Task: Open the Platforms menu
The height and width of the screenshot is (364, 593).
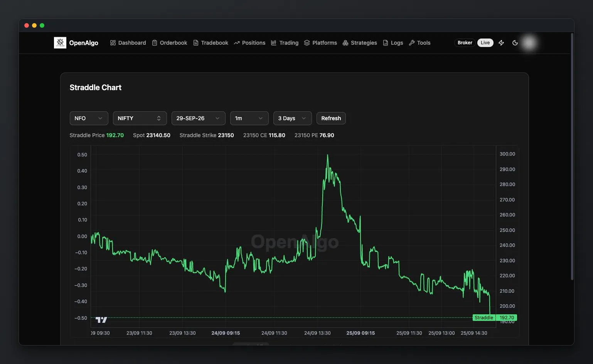Action: pos(320,43)
